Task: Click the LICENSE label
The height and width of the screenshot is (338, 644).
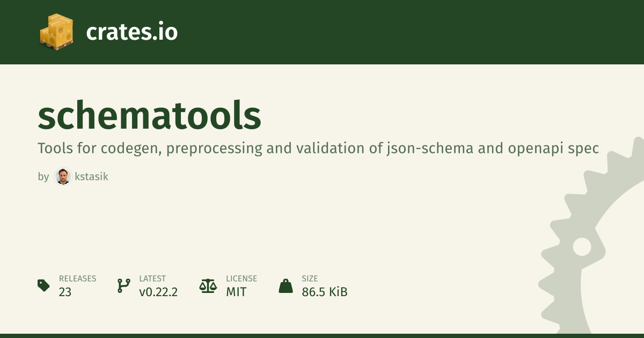Action: point(241,278)
